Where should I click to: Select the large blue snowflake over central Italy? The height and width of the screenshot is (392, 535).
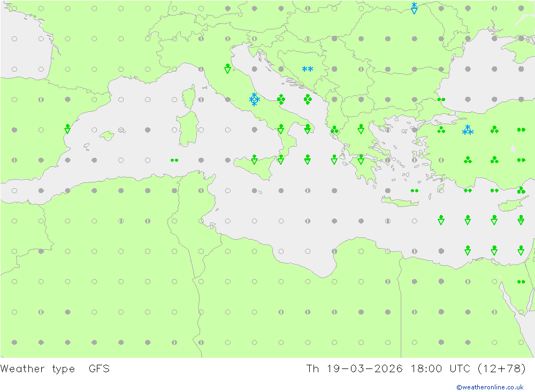(x=254, y=99)
